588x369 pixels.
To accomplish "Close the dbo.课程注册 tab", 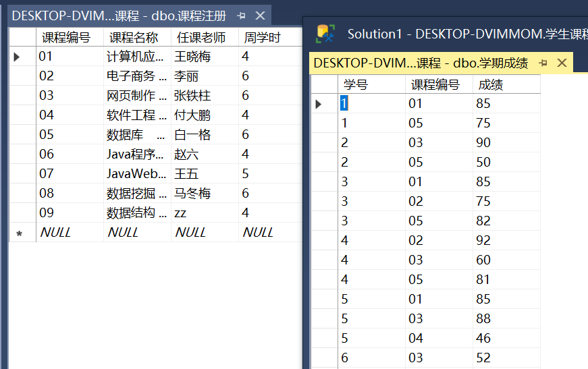I will pos(260,16).
